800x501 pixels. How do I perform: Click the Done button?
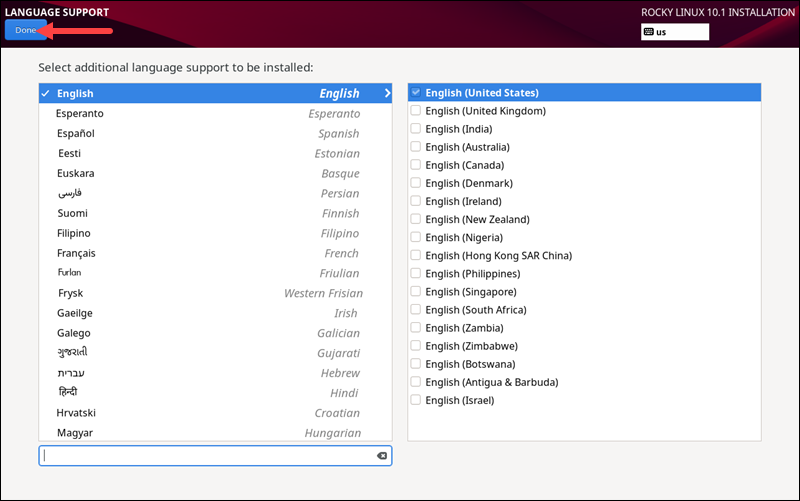click(26, 30)
